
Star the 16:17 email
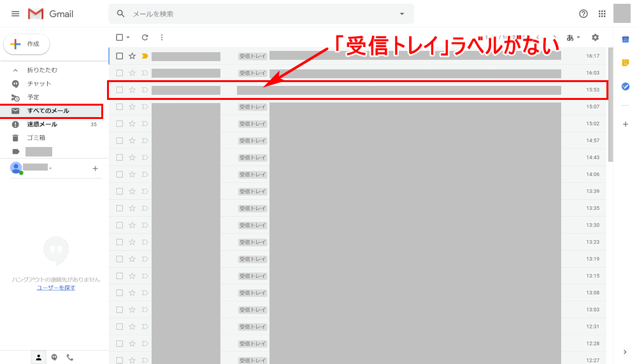click(132, 56)
